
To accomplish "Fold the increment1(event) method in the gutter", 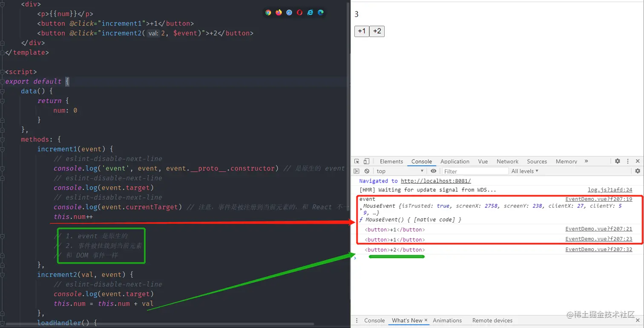I will 3,149.
